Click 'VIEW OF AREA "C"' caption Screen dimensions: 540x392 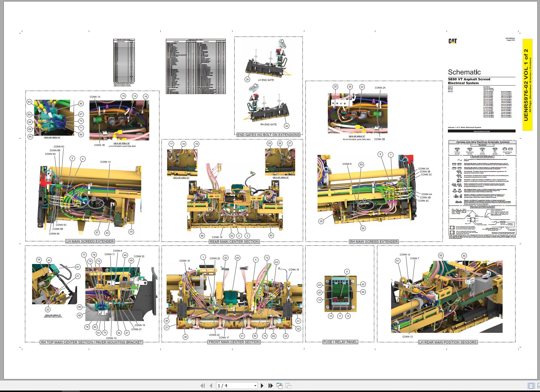pos(357,136)
